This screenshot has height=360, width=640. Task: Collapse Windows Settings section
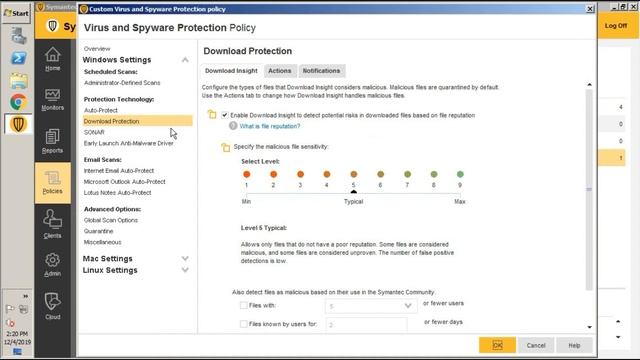(185, 60)
